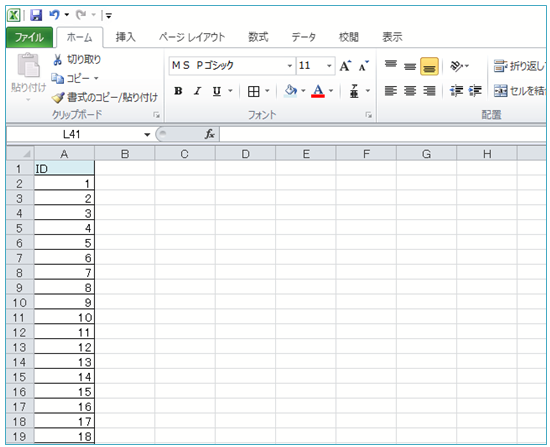Switch to the 挿入 (Insert) tab

click(x=126, y=37)
